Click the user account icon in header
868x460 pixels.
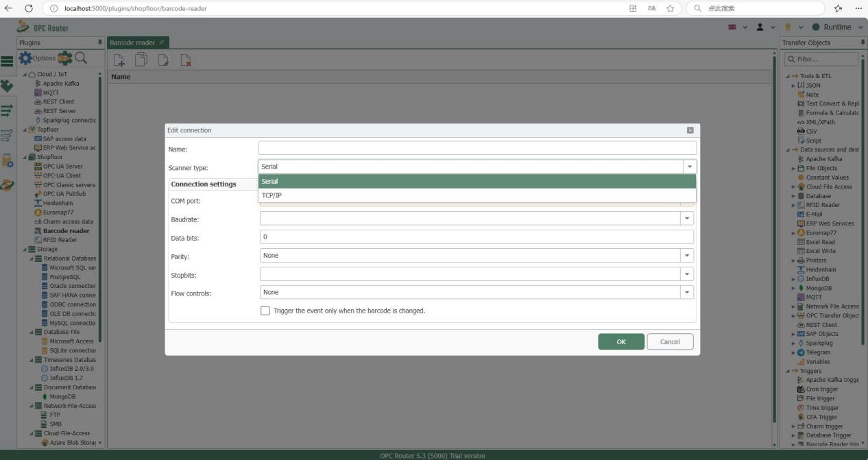(x=760, y=27)
